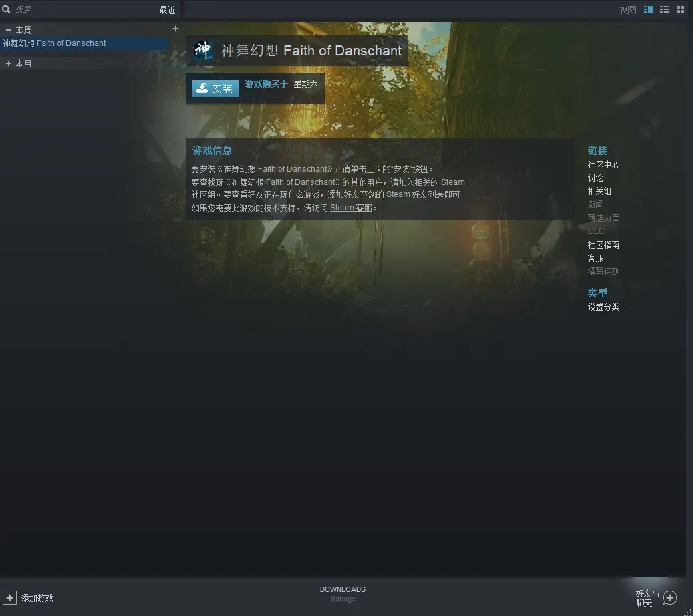Screen dimensions: 693x616
Task: Click the 神 game logo icon
Action: tap(203, 50)
